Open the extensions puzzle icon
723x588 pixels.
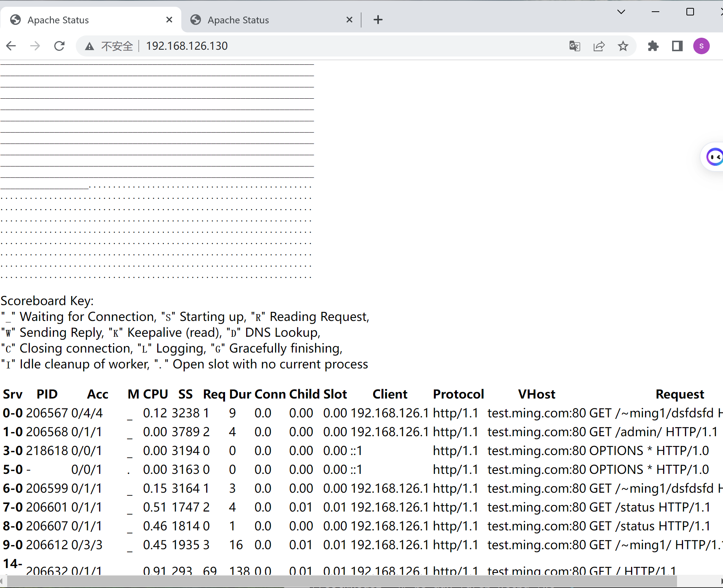click(653, 46)
